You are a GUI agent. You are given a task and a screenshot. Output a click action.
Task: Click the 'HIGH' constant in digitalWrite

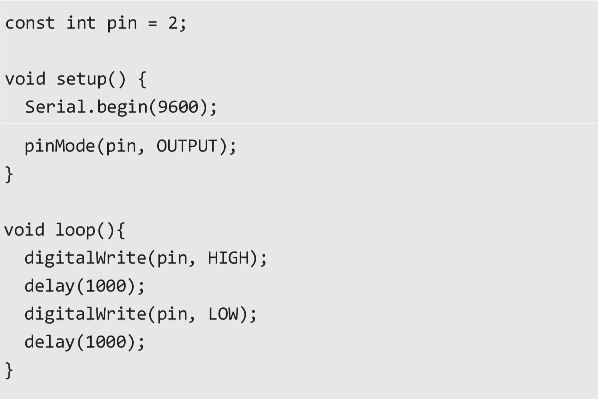(228, 258)
